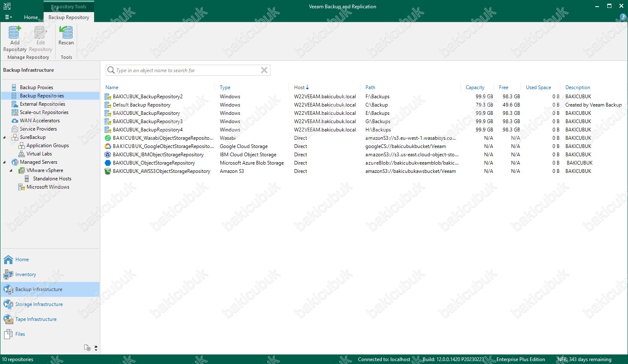Screen dimensions: 628x364
Task: Open Scale-out Repositories node
Action: [x=44, y=112]
